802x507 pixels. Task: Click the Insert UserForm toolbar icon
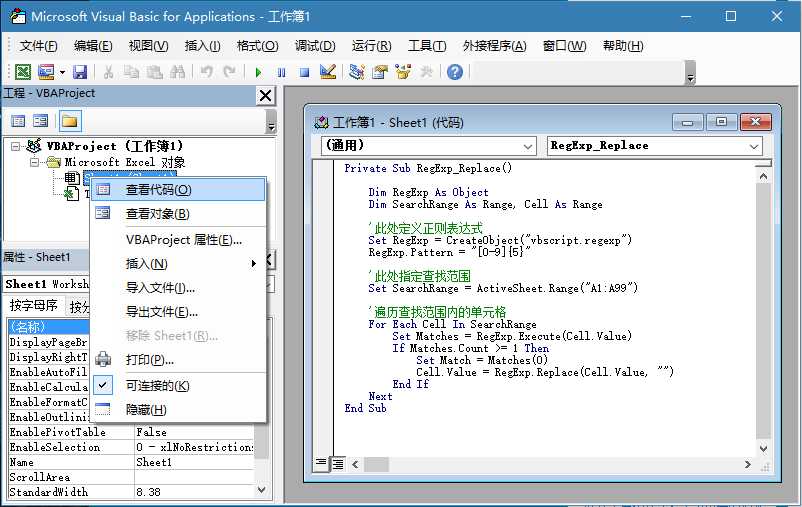(46, 72)
